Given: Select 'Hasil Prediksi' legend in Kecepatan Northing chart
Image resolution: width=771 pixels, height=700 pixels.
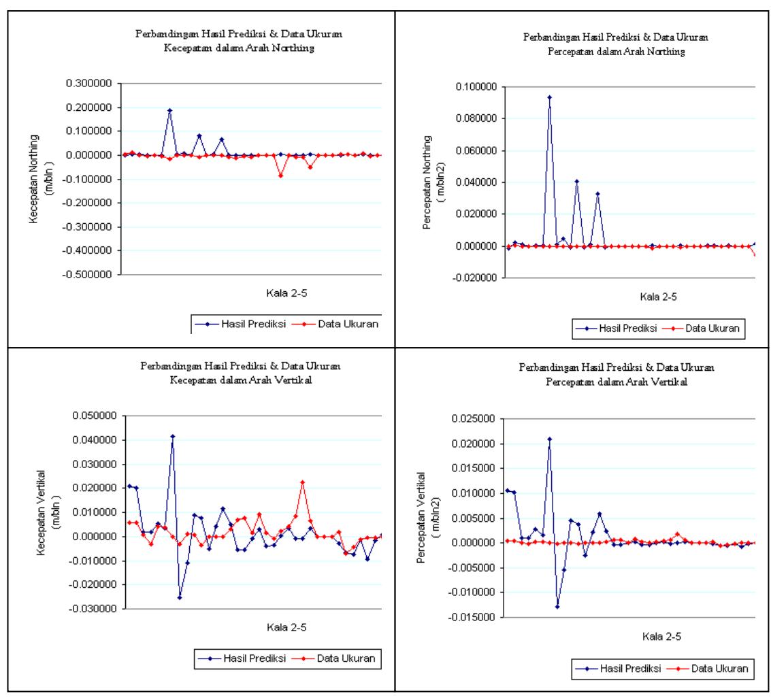Looking at the screenshot, I should (241, 324).
